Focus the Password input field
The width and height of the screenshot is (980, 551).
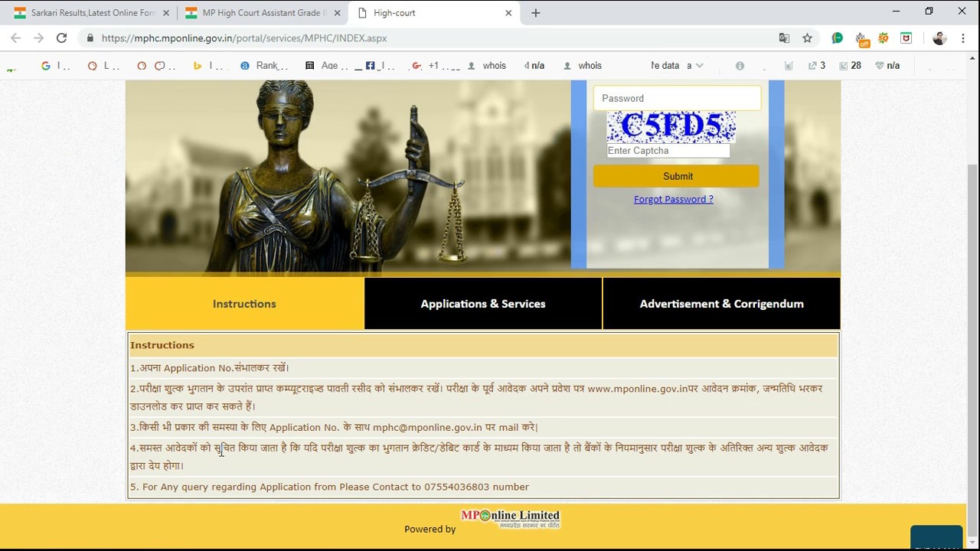click(x=677, y=98)
